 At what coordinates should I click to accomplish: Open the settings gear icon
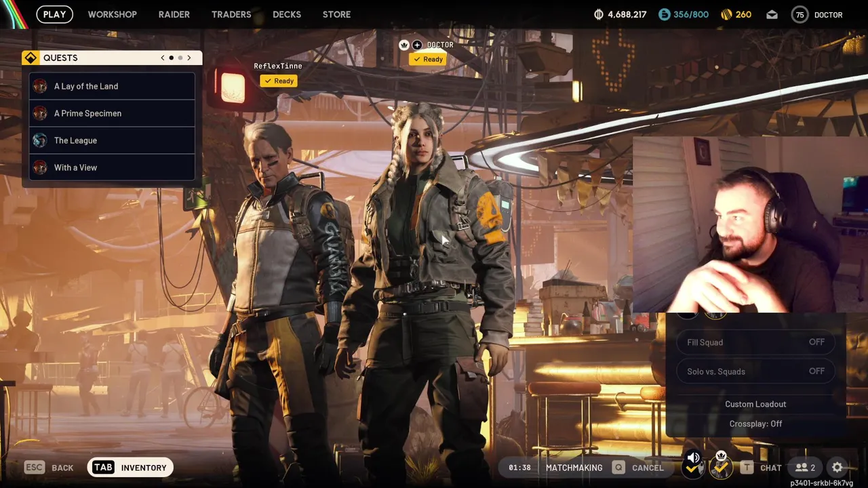837,468
